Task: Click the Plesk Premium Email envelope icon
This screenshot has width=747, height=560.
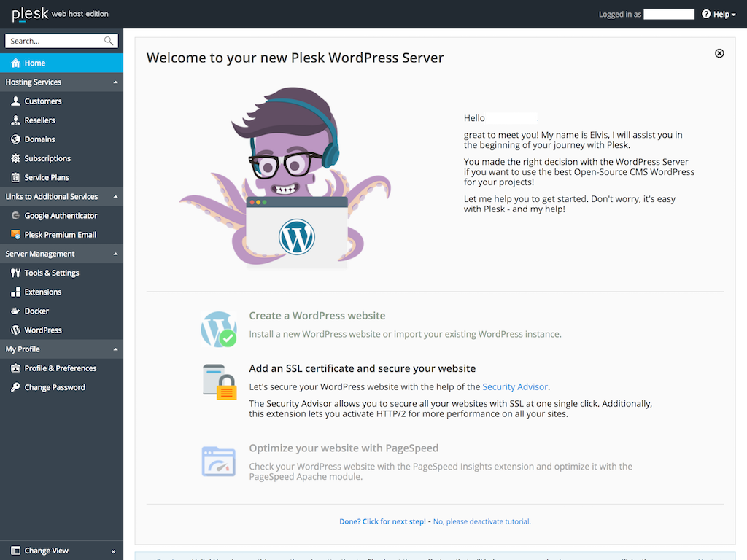Action: 16,234
